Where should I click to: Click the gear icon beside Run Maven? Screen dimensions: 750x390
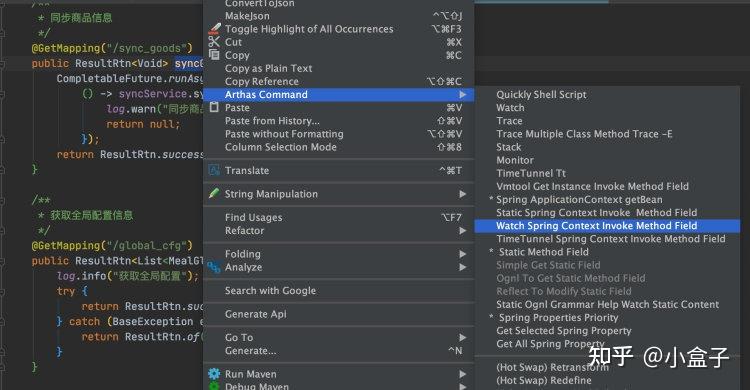click(214, 374)
